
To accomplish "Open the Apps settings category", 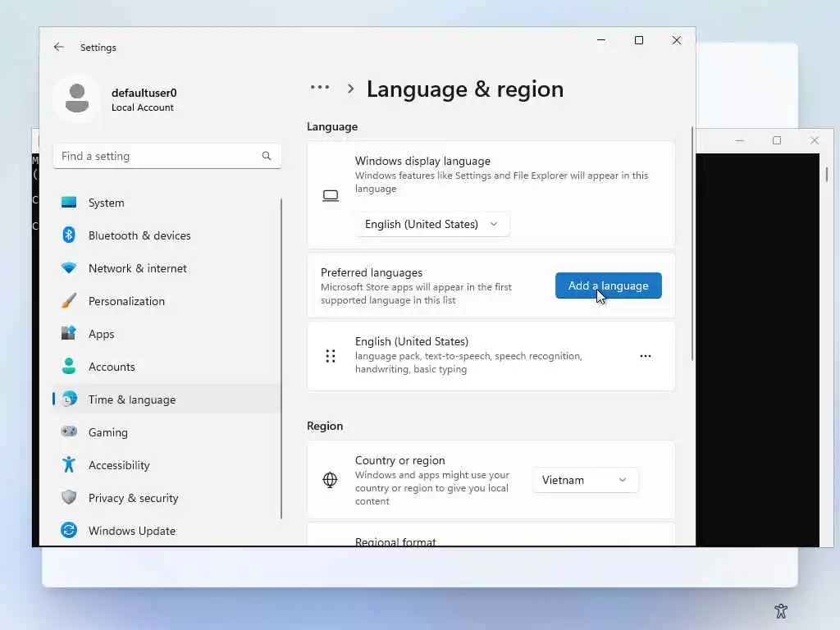I will click(167, 334).
